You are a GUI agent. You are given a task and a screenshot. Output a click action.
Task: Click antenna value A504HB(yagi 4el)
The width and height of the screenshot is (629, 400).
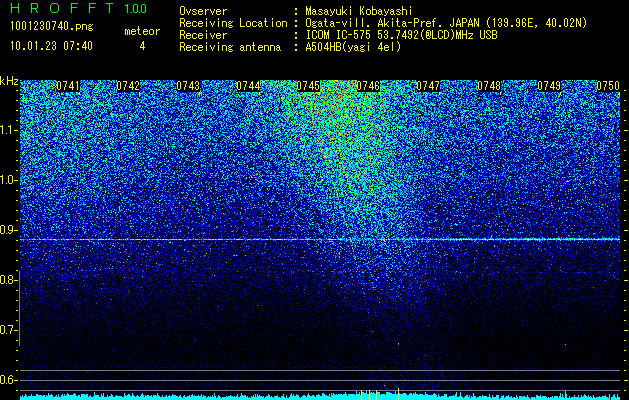click(x=353, y=47)
